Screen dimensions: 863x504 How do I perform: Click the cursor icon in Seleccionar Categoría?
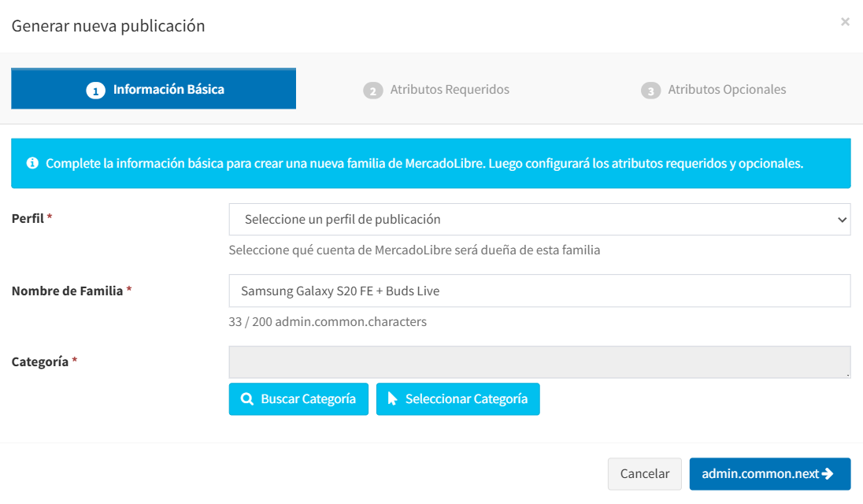(393, 399)
